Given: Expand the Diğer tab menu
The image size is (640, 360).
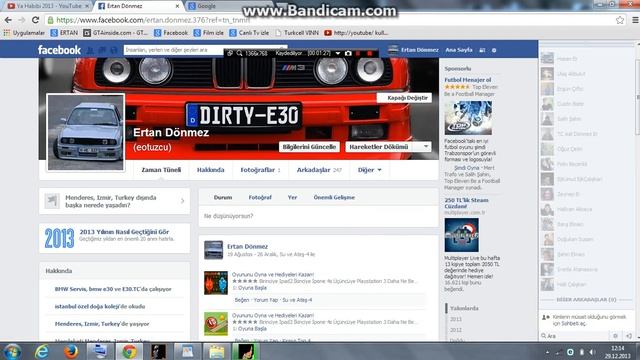Looking at the screenshot, I should pyautogui.click(x=369, y=170).
